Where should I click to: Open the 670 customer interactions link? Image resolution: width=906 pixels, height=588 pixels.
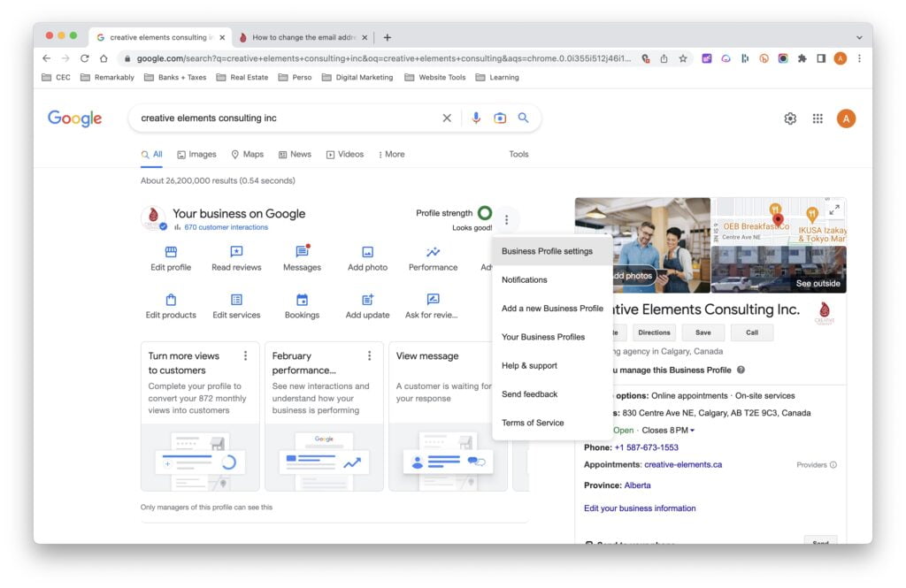(226, 227)
